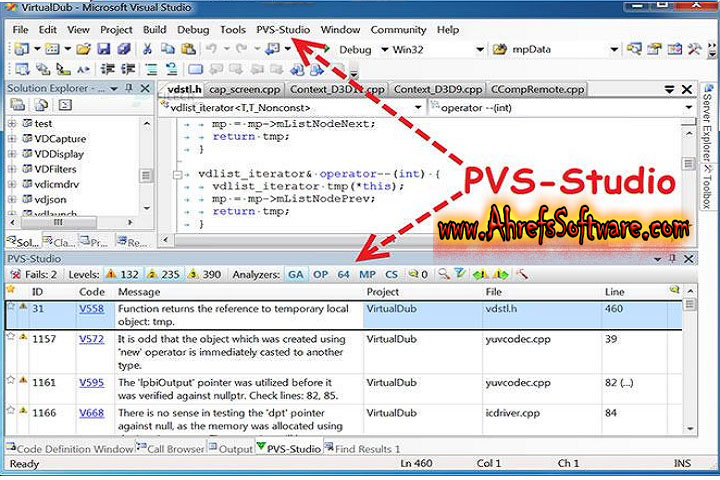Click the funnel filter icon in PVS-Studio toolbar
The image size is (720, 480).
pyautogui.click(x=459, y=273)
